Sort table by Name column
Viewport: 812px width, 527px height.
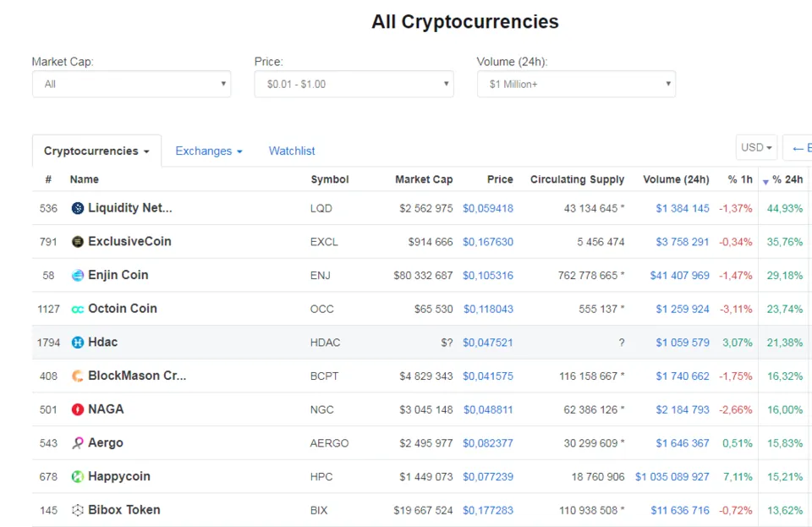pyautogui.click(x=85, y=179)
